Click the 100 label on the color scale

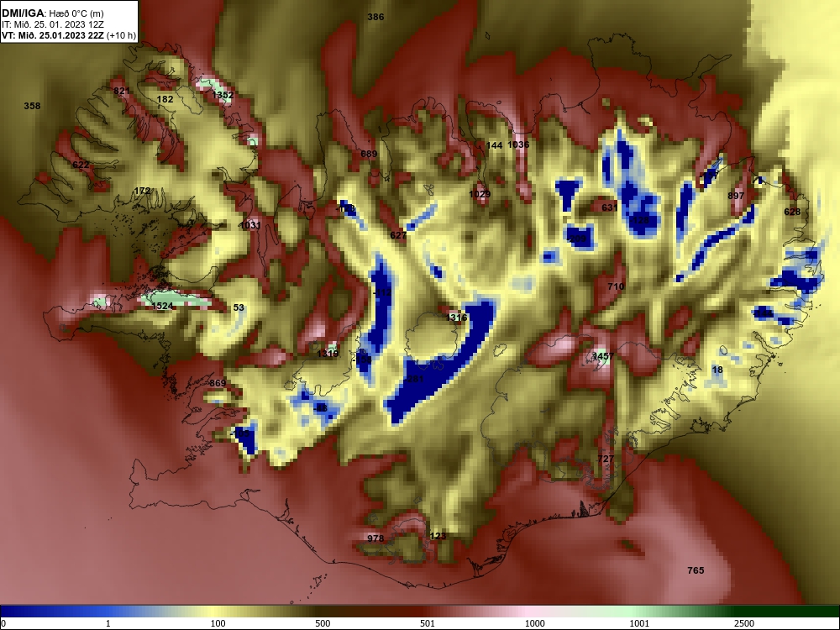(x=218, y=623)
